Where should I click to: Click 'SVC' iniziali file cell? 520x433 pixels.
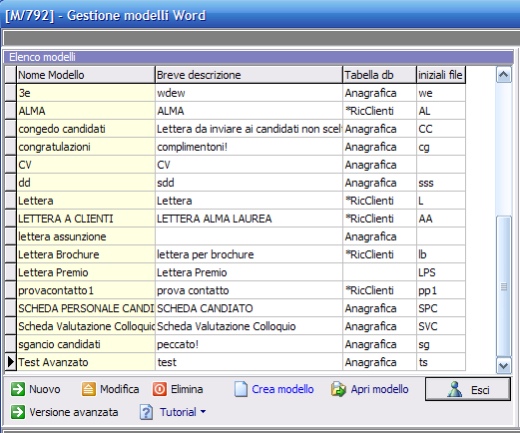(x=441, y=326)
